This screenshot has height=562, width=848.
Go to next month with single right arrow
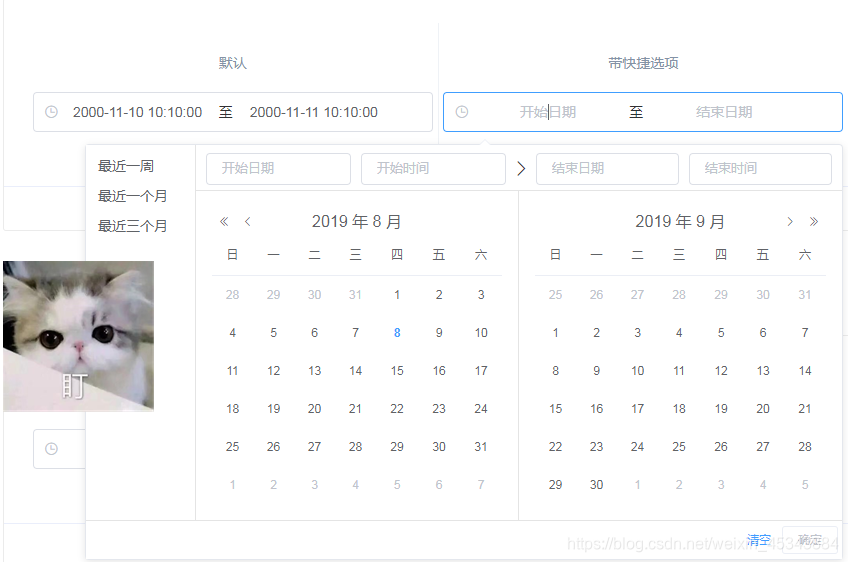pyautogui.click(x=790, y=221)
